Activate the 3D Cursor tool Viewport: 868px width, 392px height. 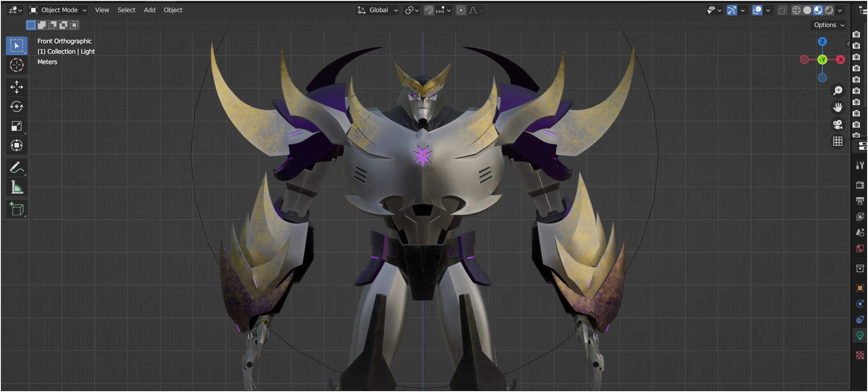coord(17,65)
